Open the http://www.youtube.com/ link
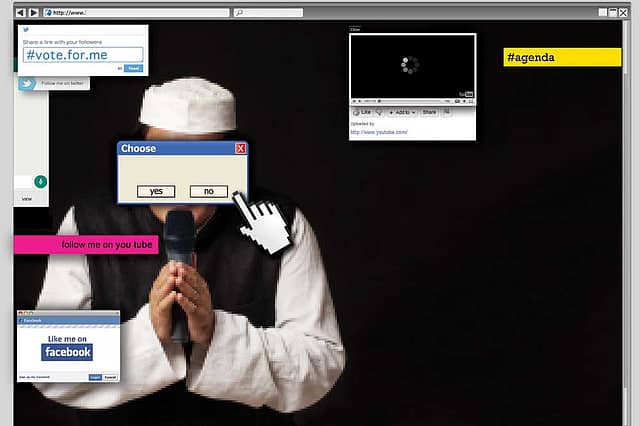This screenshot has height=426, width=640. (x=379, y=132)
